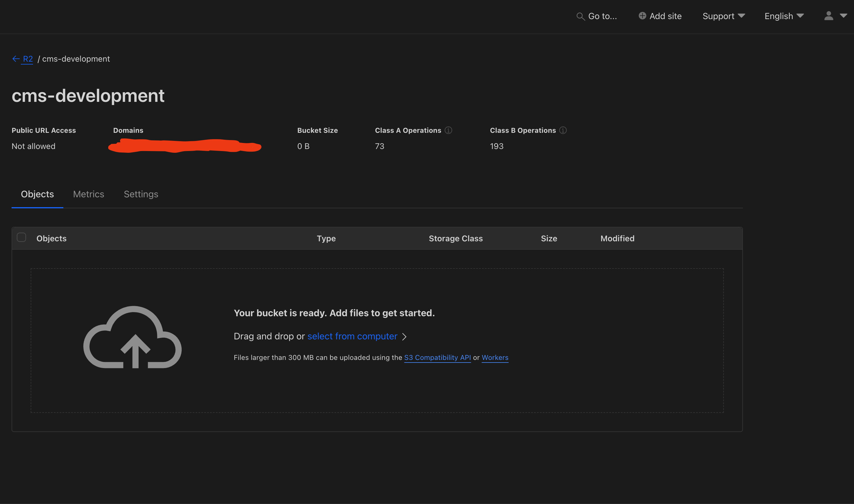Viewport: 854px width, 504px height.
Task: Switch to the Metrics tab
Action: point(89,194)
